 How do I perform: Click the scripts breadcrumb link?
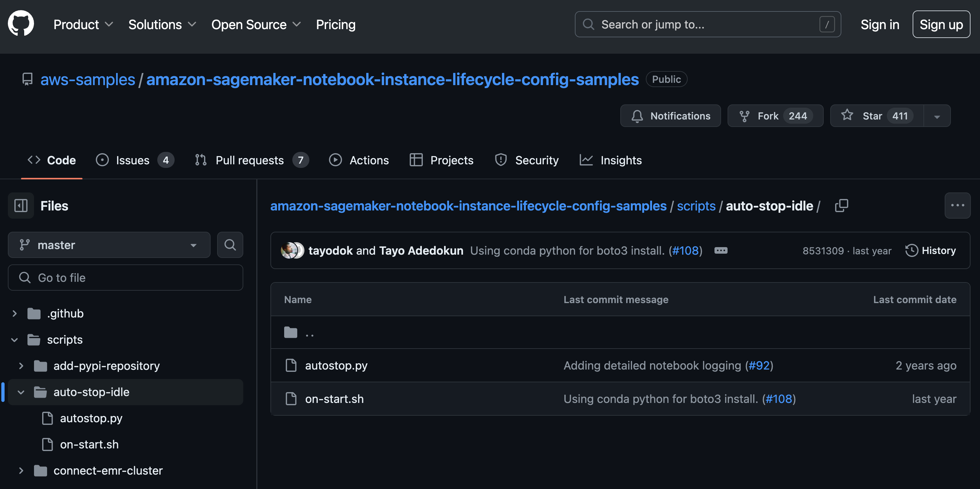coord(696,206)
